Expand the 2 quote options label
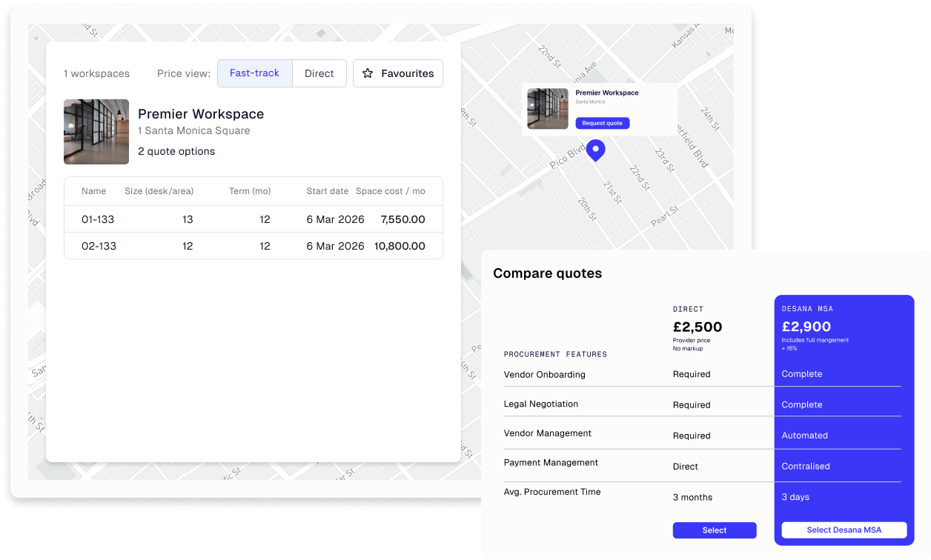The image size is (931, 560). tap(176, 150)
